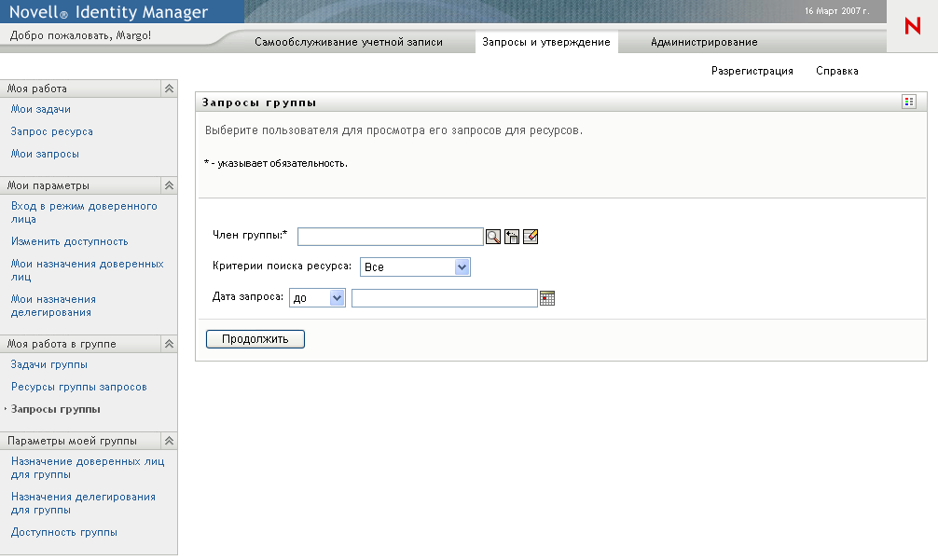Open the history icon beside the lookup field
The image size is (938, 560).
click(511, 237)
